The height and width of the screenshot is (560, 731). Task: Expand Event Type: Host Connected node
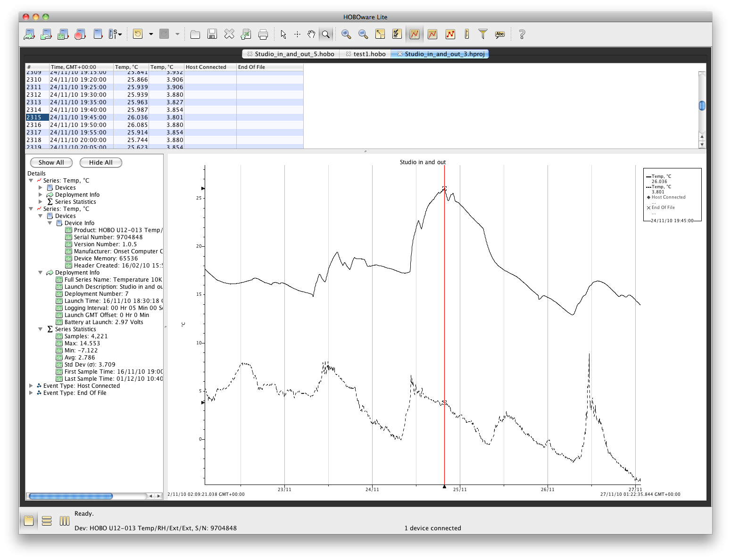click(x=31, y=386)
